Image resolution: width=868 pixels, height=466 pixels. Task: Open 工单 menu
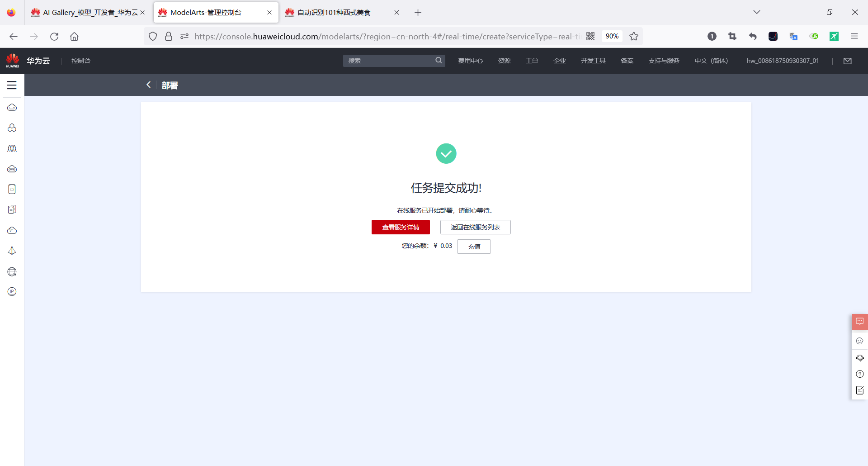[532, 61]
